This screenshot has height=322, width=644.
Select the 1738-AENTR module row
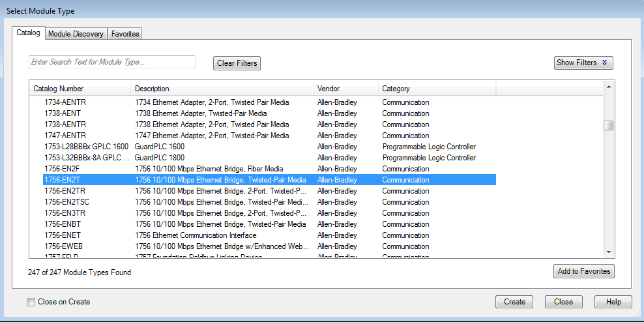(x=269, y=124)
